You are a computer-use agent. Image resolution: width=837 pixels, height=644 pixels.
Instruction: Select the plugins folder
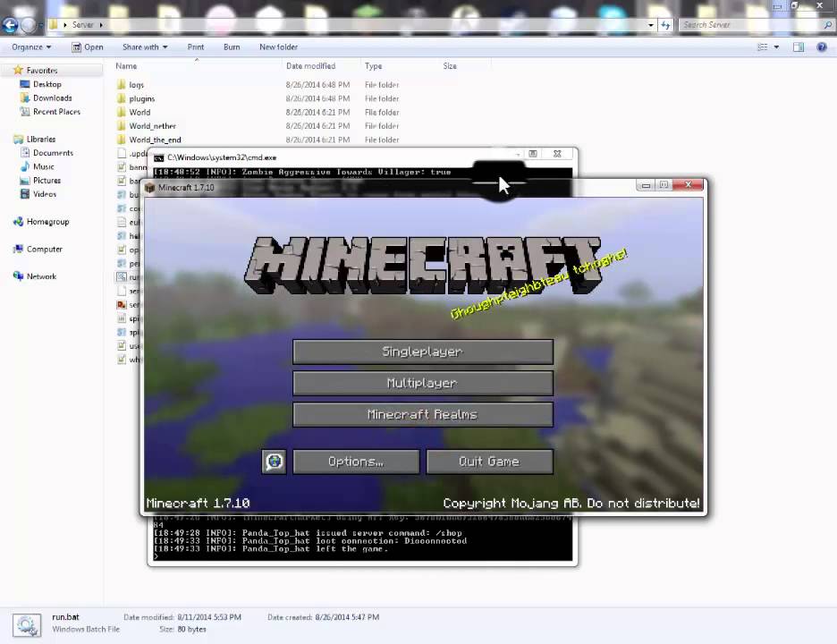pyautogui.click(x=141, y=98)
